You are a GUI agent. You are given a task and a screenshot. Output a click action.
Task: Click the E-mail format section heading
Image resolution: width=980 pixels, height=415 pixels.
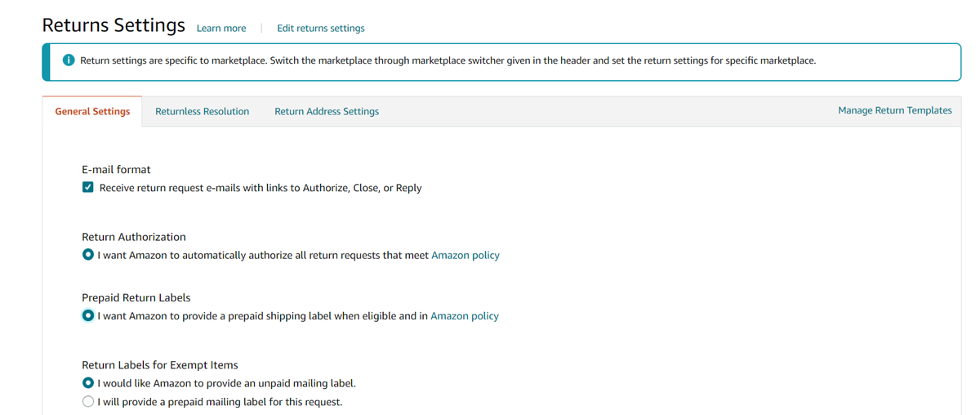click(116, 170)
